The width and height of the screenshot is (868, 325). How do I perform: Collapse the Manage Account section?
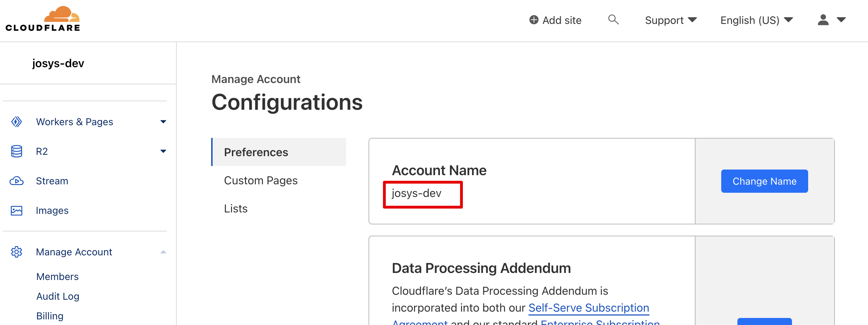pyautogui.click(x=163, y=252)
